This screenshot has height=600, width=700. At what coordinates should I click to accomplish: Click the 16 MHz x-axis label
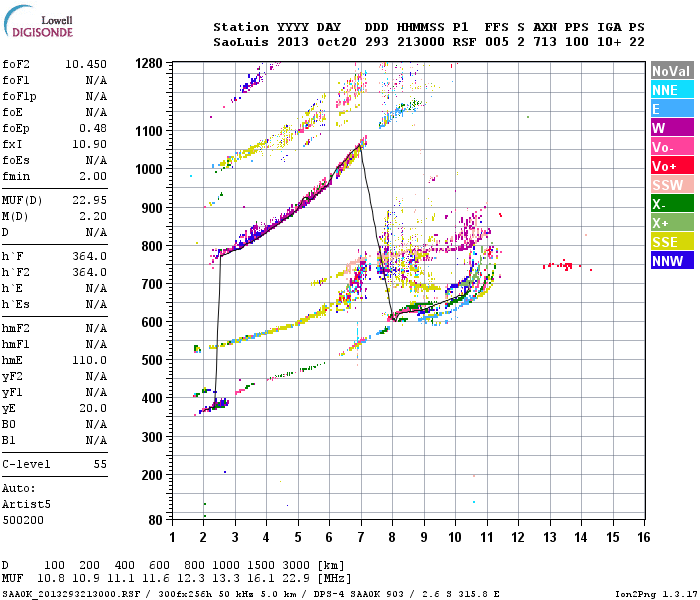644,537
